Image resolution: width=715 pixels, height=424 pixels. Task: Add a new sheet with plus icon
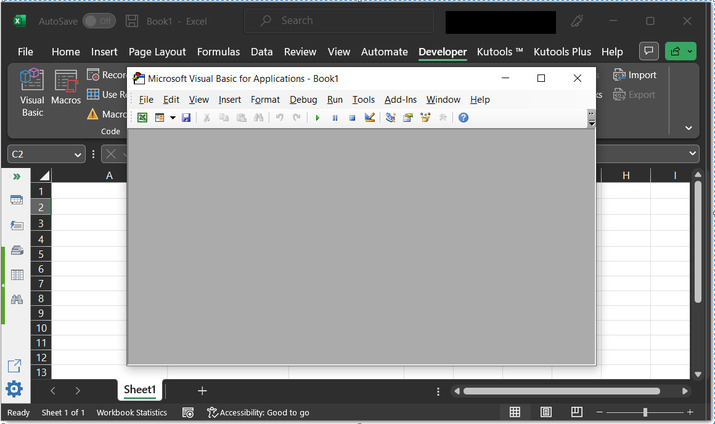(202, 391)
